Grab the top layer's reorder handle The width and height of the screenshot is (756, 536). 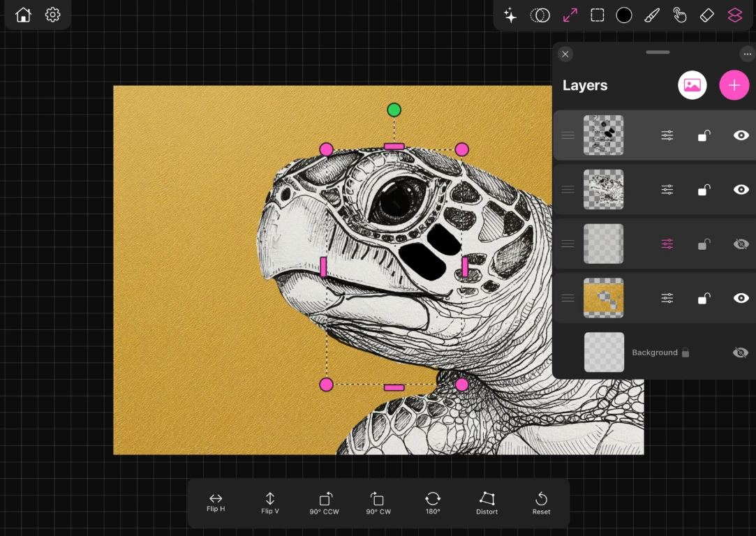(x=568, y=135)
